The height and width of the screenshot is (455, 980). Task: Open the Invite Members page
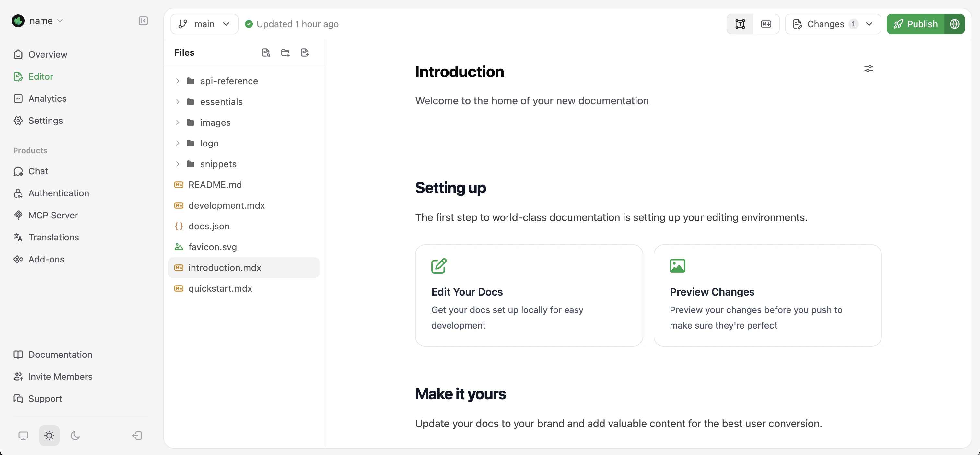click(61, 376)
